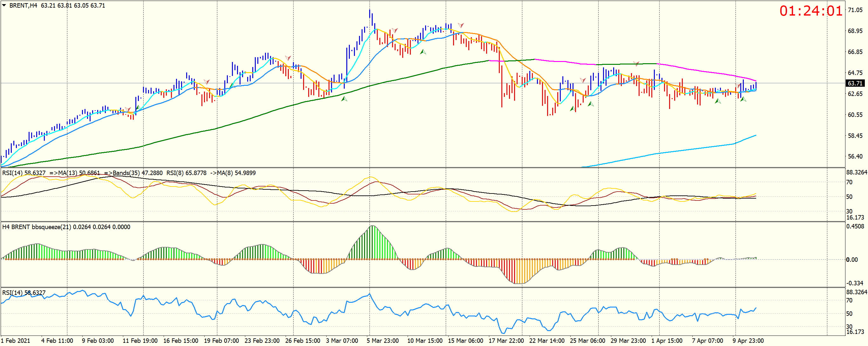This screenshot has height=346, width=868.
Task: Click the red countdown timer 01:24:01
Action: (810, 11)
